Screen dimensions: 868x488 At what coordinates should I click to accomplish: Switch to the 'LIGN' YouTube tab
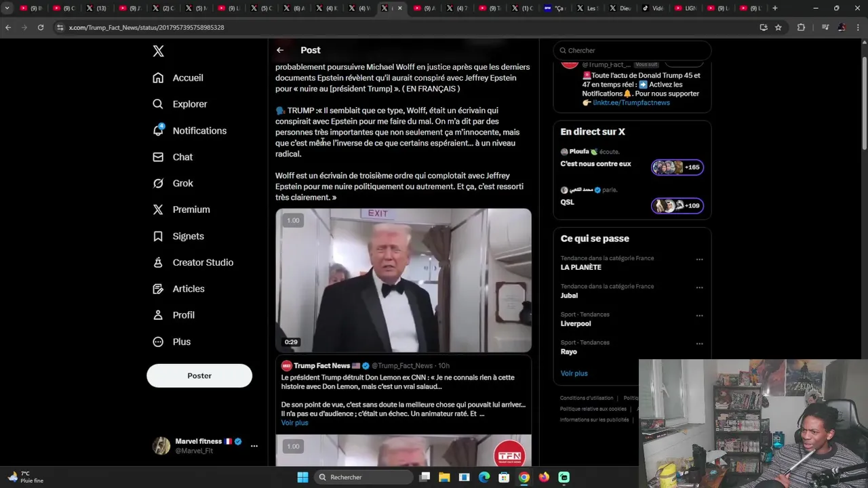685,8
